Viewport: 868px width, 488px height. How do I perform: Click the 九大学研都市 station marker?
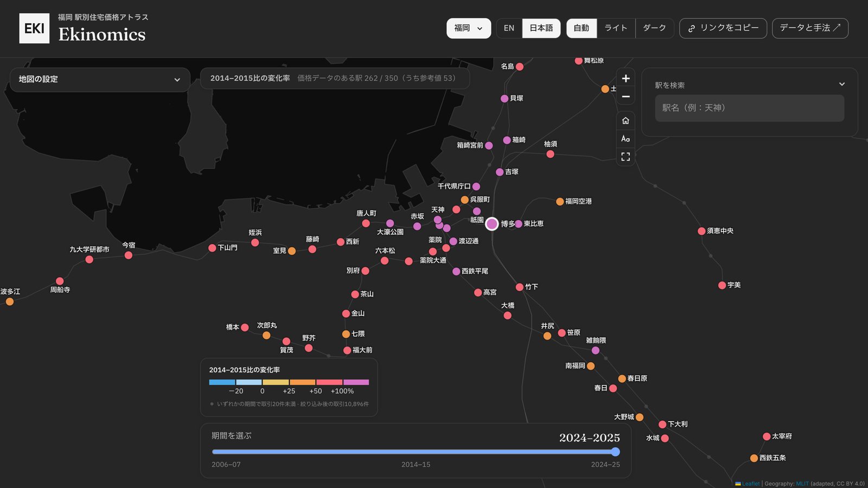point(90,260)
